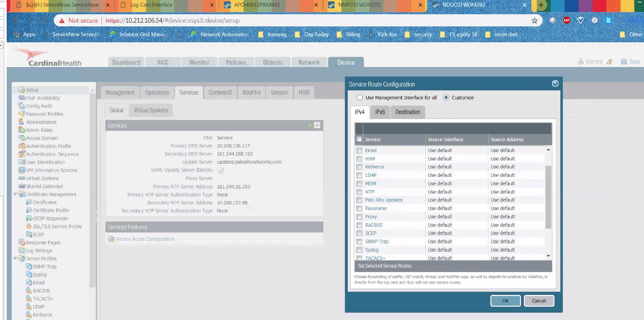Open a new browser tab with plus button
The height and width of the screenshot is (320, 644).
coord(541,5)
